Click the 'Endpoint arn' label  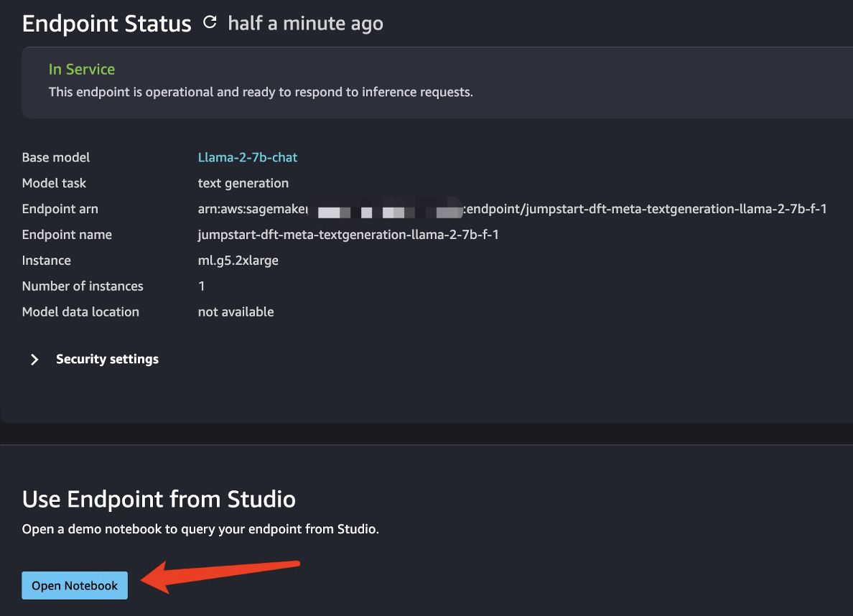coord(60,209)
